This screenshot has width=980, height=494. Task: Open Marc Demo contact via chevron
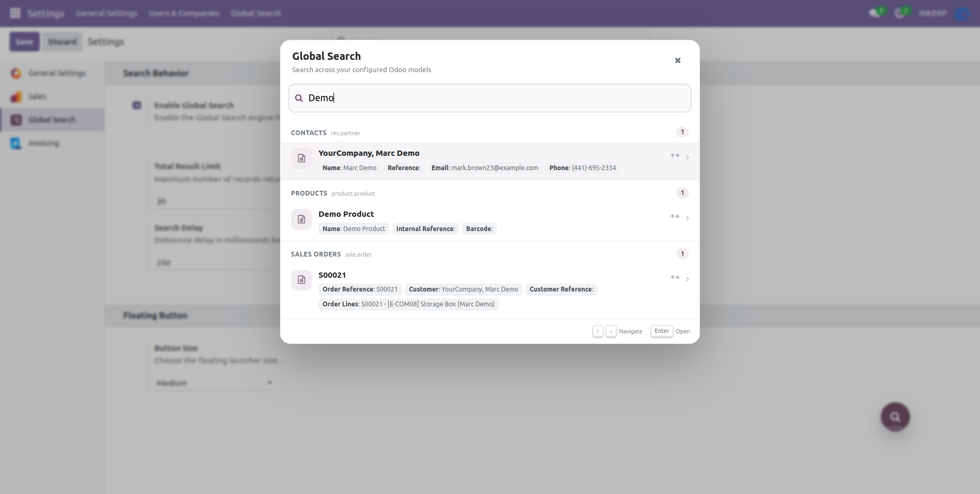pos(687,157)
